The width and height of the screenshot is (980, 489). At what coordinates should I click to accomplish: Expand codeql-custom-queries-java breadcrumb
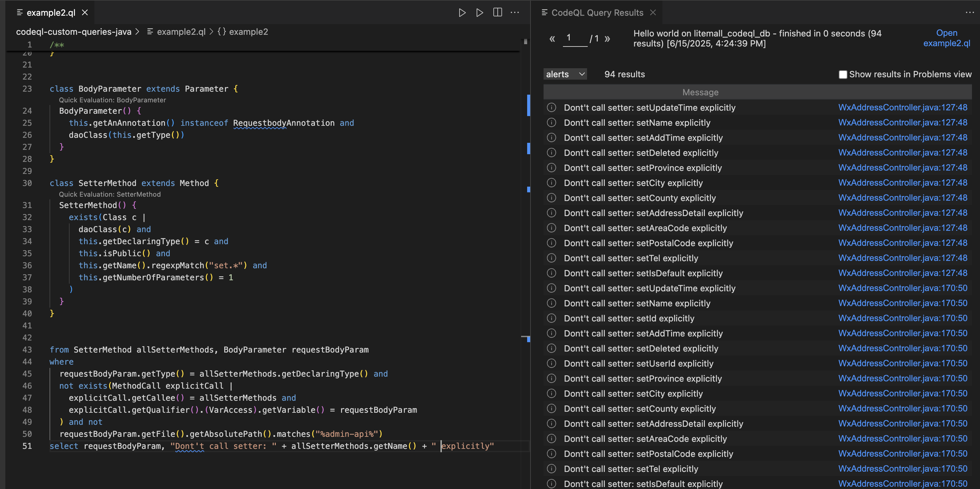pos(73,32)
